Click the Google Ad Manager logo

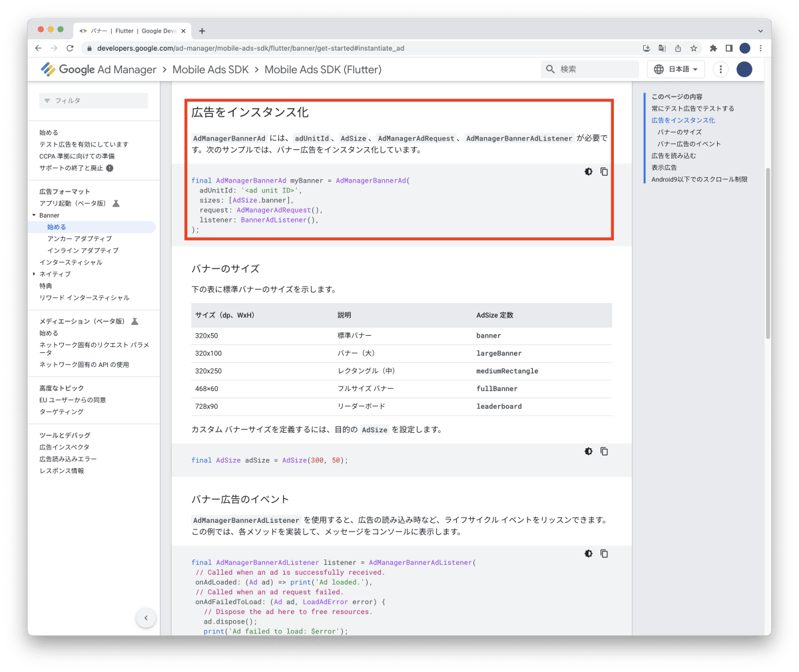click(x=99, y=69)
